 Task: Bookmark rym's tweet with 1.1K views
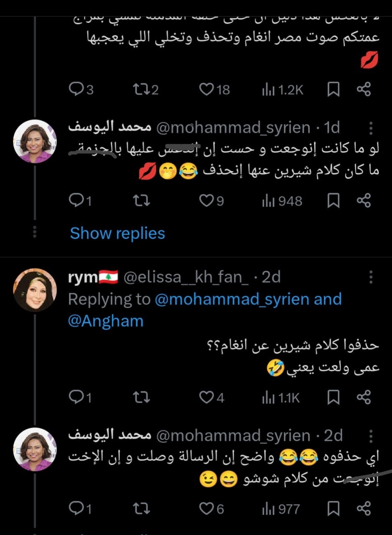[333, 398]
